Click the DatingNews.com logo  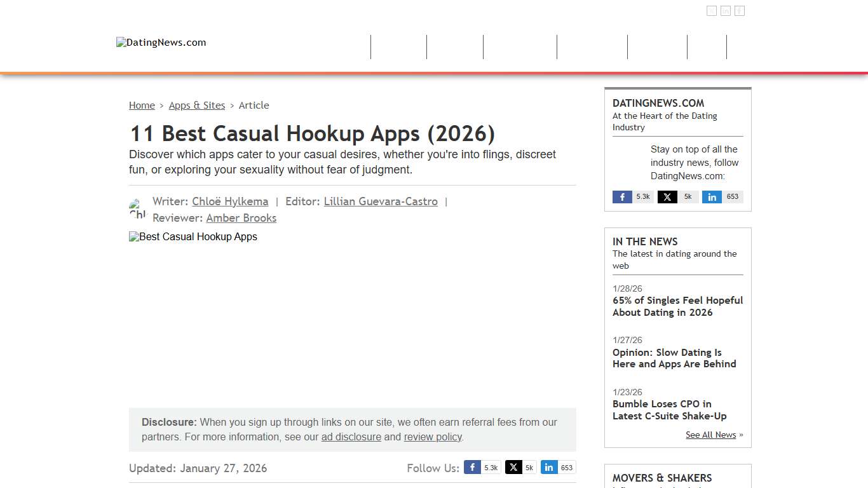pyautogui.click(x=161, y=43)
